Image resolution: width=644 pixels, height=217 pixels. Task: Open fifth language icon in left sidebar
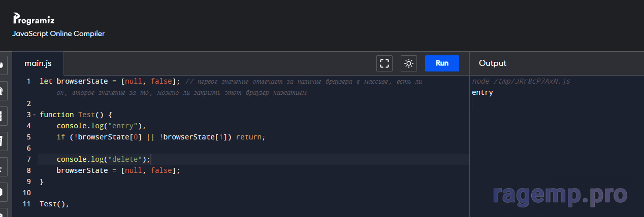[x=3, y=167]
